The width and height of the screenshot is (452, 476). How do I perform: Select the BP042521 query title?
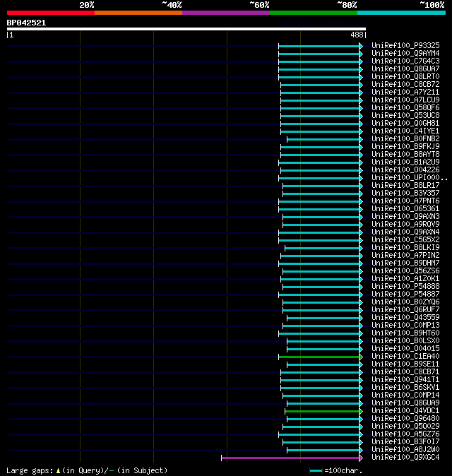point(26,23)
